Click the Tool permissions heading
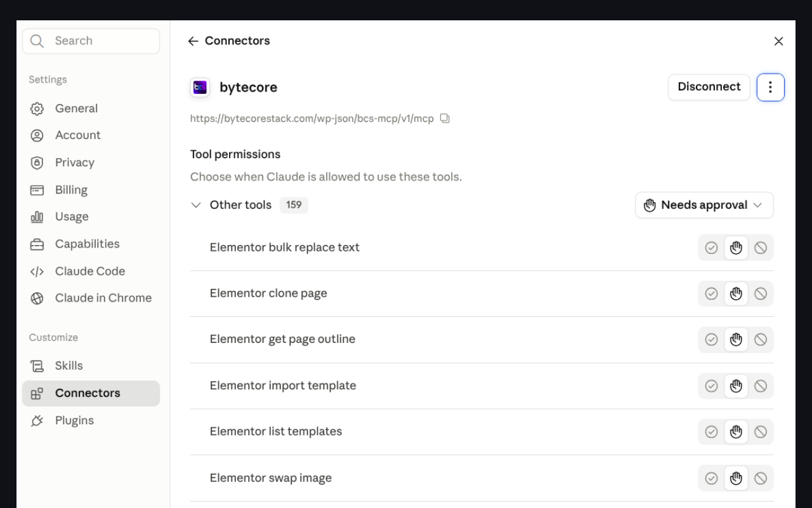This screenshot has width=812, height=508. coord(235,154)
